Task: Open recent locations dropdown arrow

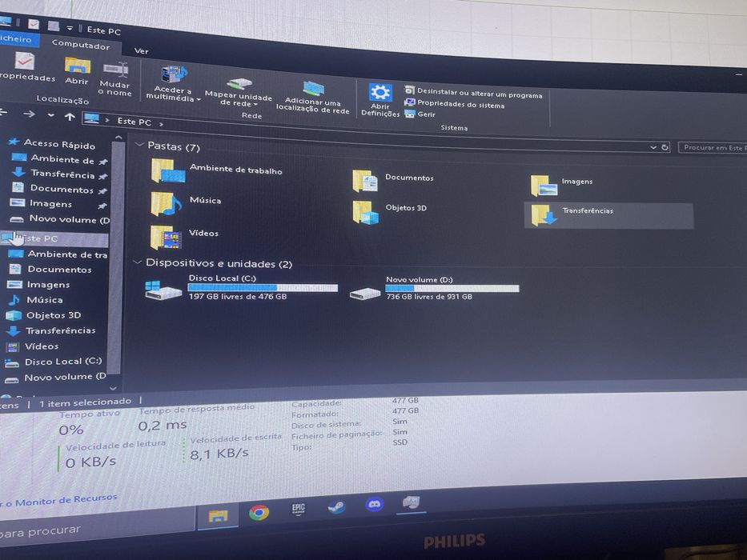Action: point(50,115)
